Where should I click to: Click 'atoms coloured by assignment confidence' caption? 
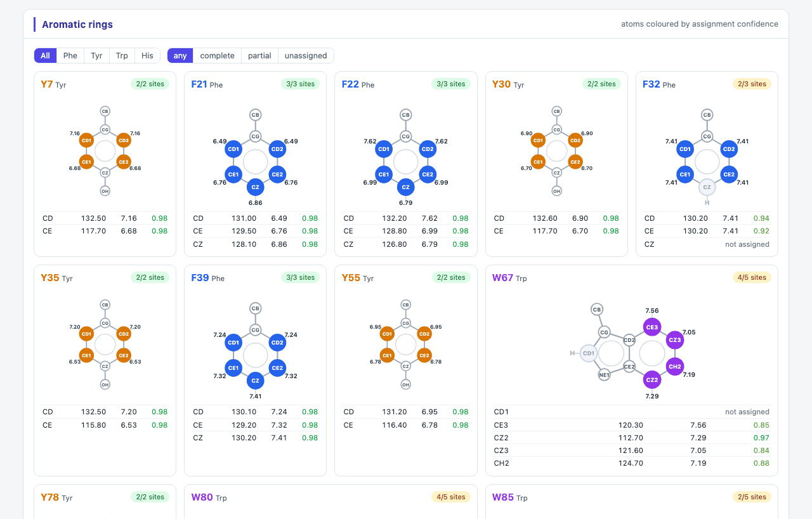pos(700,24)
